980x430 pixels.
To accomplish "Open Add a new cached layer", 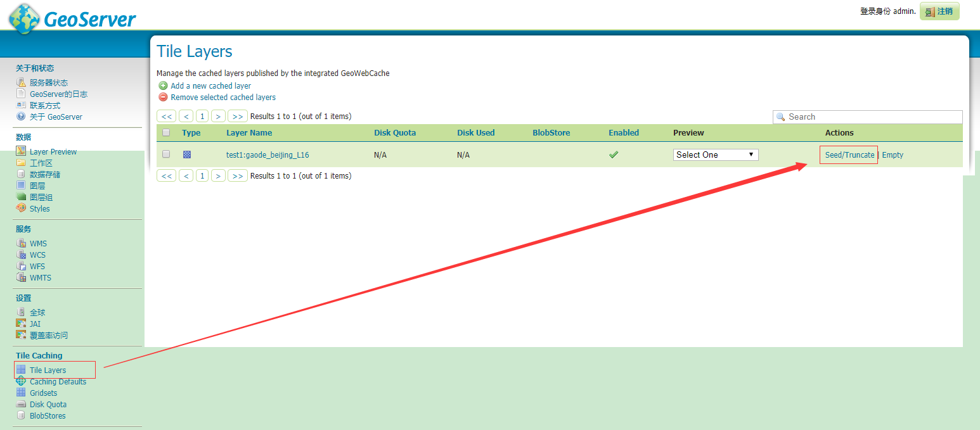I will [x=211, y=85].
